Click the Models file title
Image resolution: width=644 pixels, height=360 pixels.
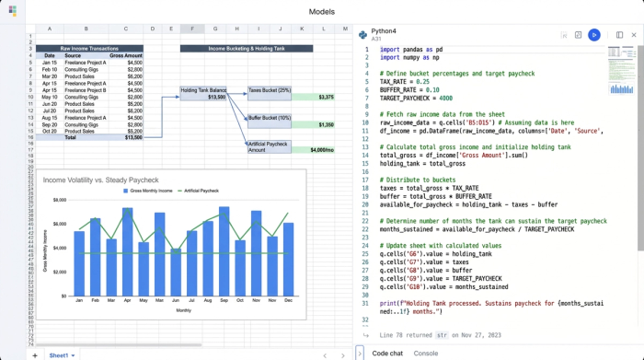tap(322, 12)
